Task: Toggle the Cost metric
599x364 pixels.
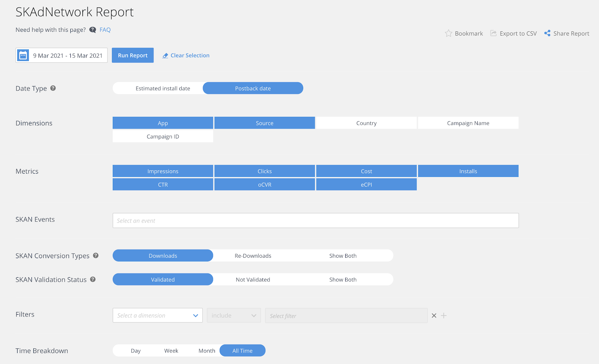Action: point(367,171)
